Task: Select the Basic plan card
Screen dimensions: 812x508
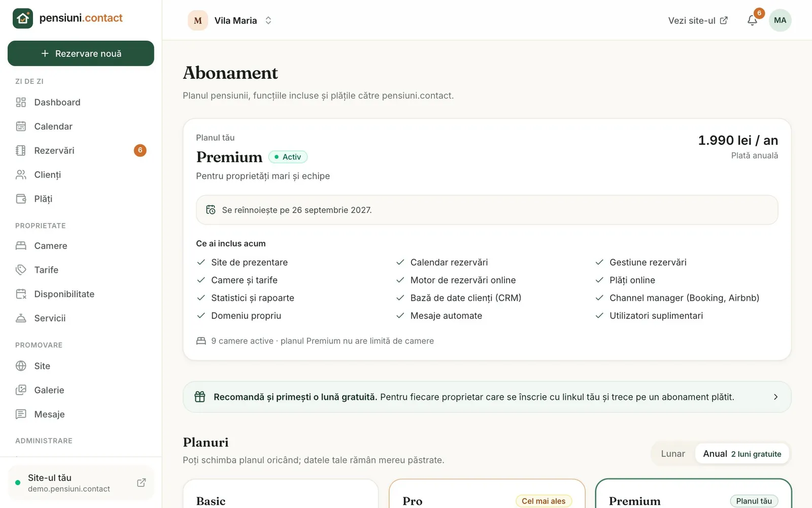Action: (281, 493)
